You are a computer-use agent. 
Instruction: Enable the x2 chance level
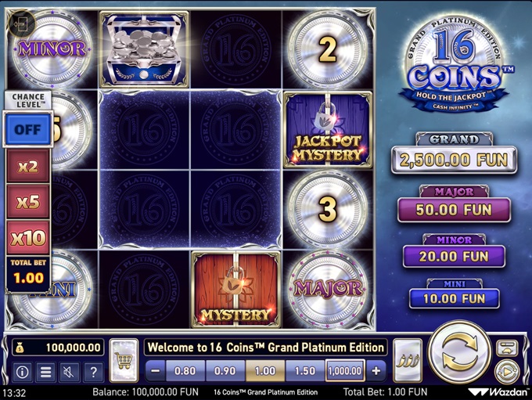pos(28,167)
